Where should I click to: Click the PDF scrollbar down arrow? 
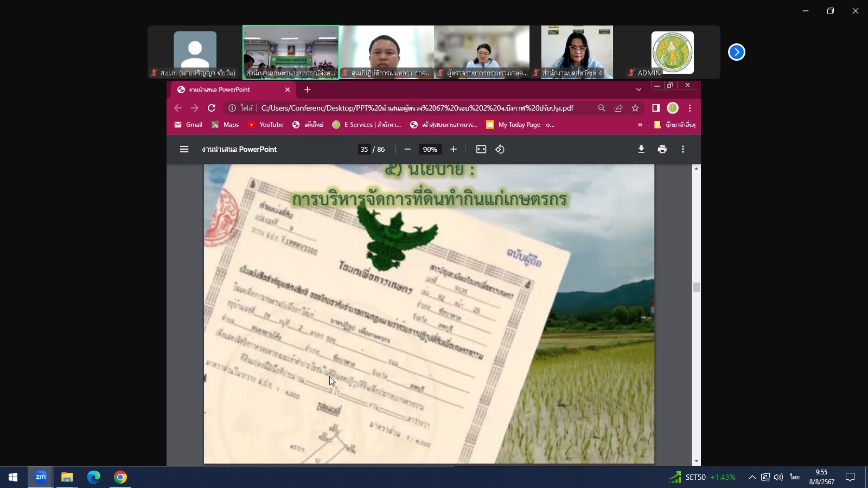pos(697,461)
